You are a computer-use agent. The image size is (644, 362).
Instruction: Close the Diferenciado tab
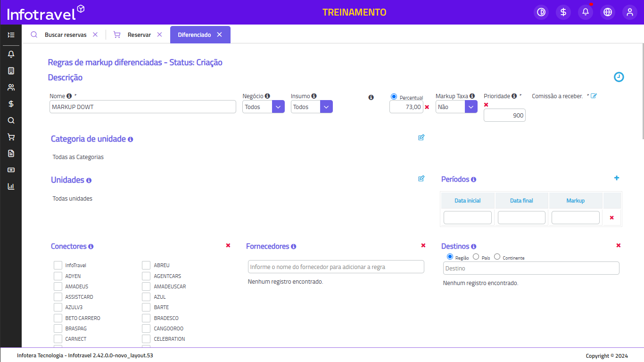pos(219,34)
